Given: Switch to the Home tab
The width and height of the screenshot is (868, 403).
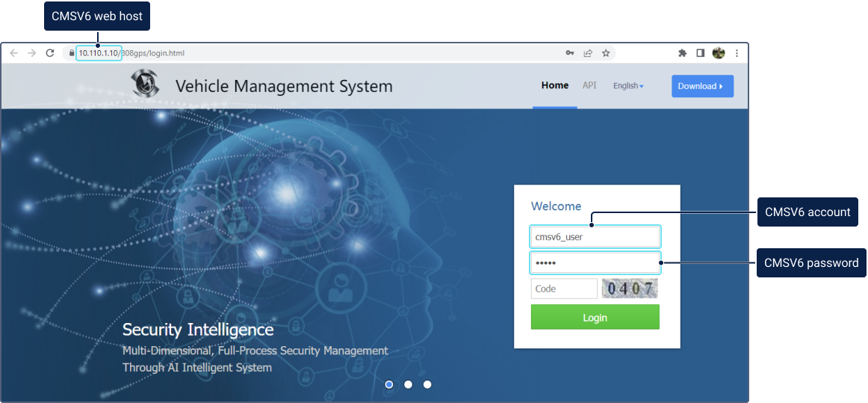Looking at the screenshot, I should (x=555, y=85).
